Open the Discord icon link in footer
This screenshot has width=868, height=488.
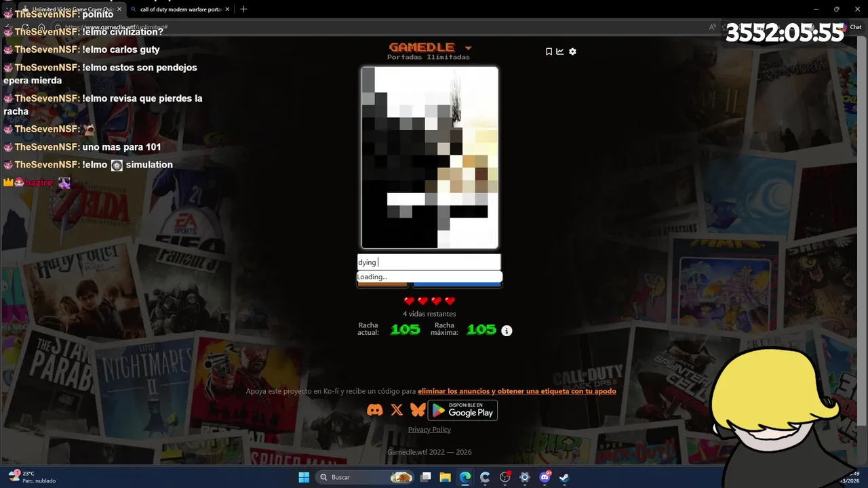pos(374,410)
